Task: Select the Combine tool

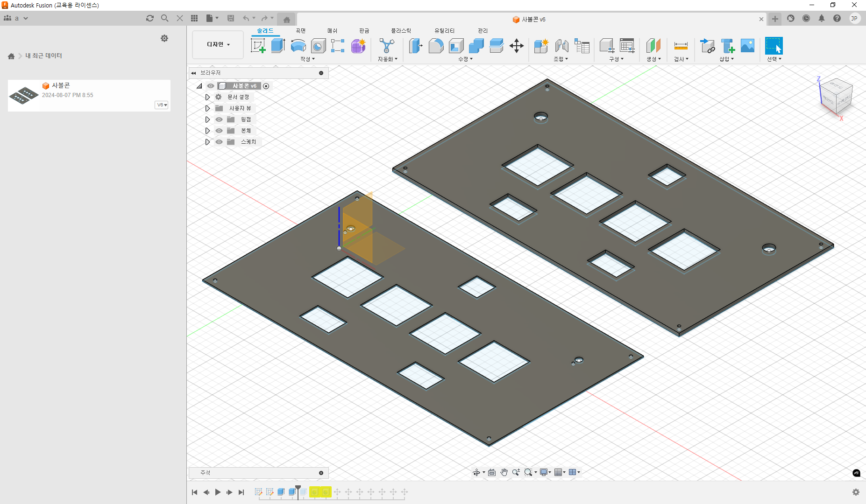Action: [x=476, y=46]
